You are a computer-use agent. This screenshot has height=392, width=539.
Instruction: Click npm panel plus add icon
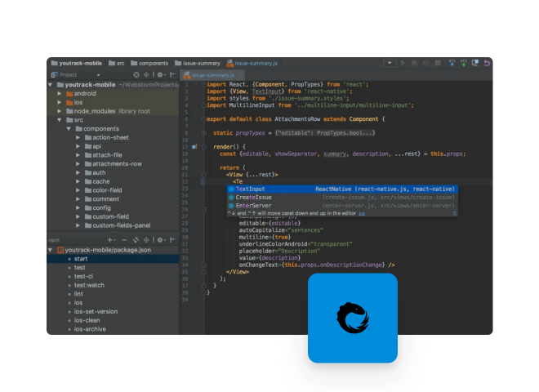pos(111,240)
